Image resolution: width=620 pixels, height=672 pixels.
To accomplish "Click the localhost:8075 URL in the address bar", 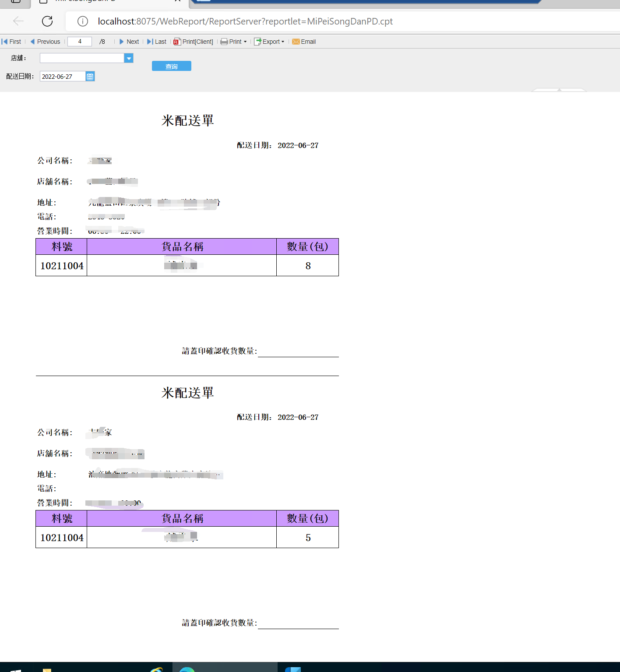I will [x=245, y=21].
